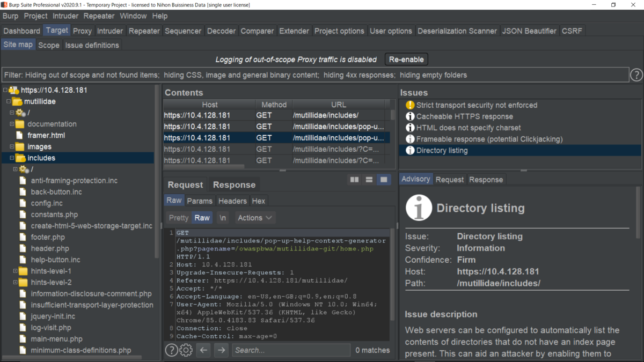Viewport: 644px width, 362px height.
Task: Click Frameable response issue info icon
Action: click(x=410, y=139)
